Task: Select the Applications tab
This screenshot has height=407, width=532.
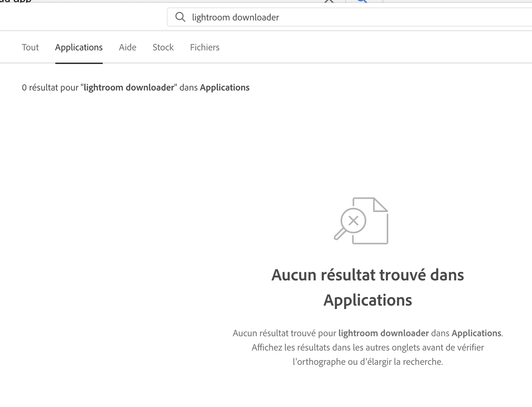Action: [79, 47]
